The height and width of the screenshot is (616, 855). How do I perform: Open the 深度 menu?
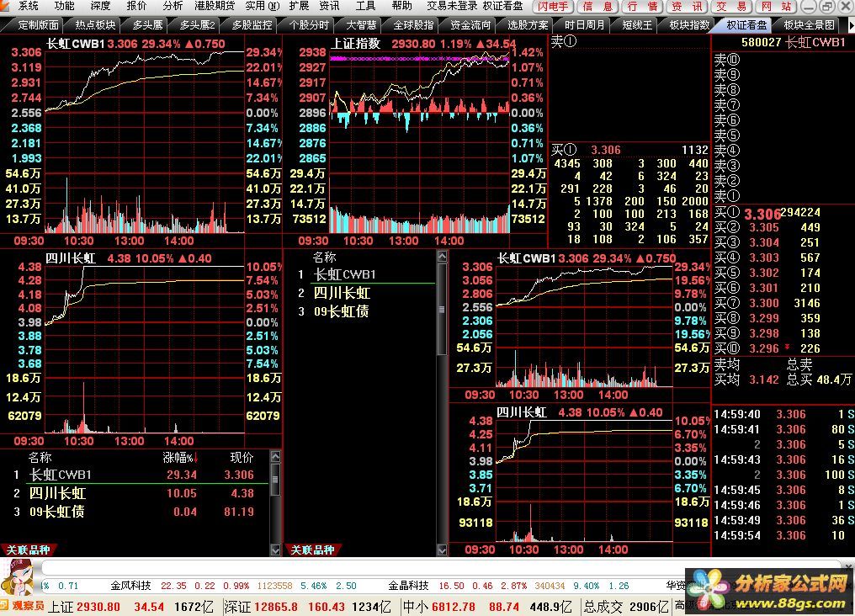100,6
